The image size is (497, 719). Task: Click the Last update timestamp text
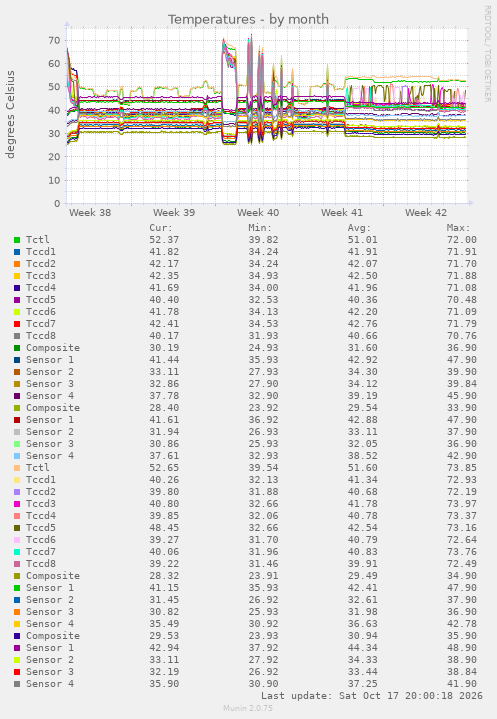tap(372, 696)
